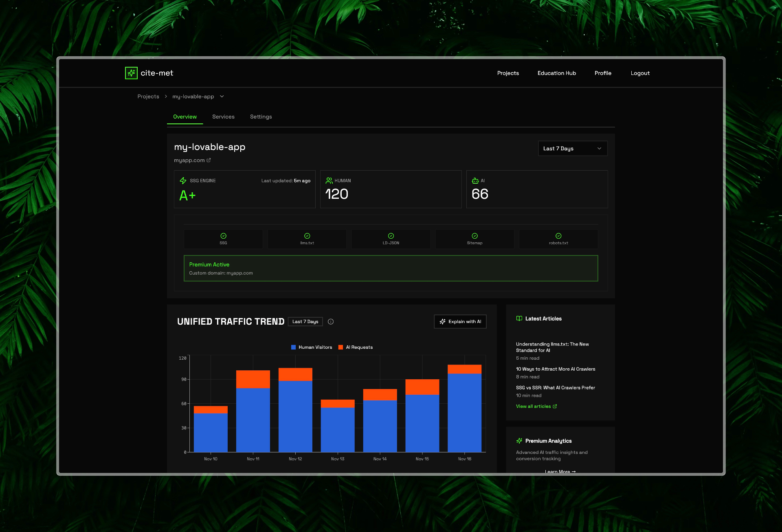Click Last 7 Days chart range badge
The width and height of the screenshot is (782, 532).
[305, 322]
